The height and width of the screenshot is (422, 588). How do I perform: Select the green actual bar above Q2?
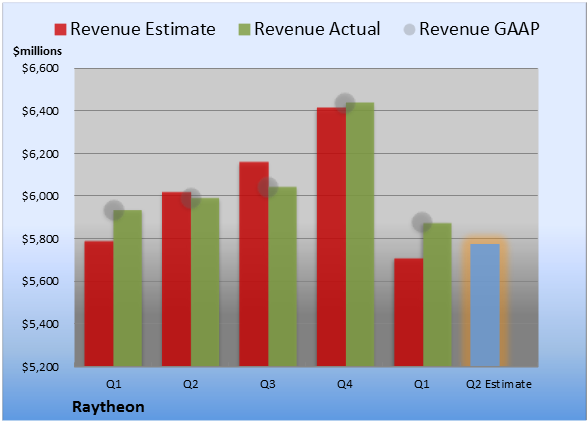[205, 282]
